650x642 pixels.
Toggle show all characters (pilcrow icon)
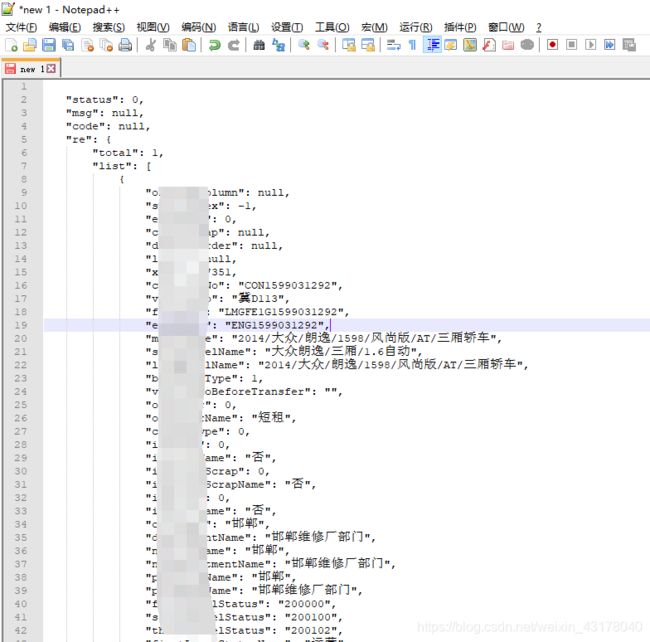412,45
